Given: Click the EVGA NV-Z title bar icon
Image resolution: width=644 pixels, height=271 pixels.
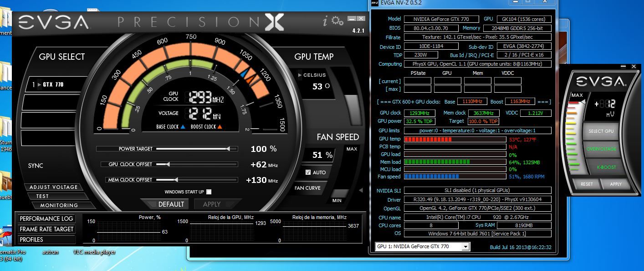Looking at the screenshot, I should pyautogui.click(x=374, y=3).
